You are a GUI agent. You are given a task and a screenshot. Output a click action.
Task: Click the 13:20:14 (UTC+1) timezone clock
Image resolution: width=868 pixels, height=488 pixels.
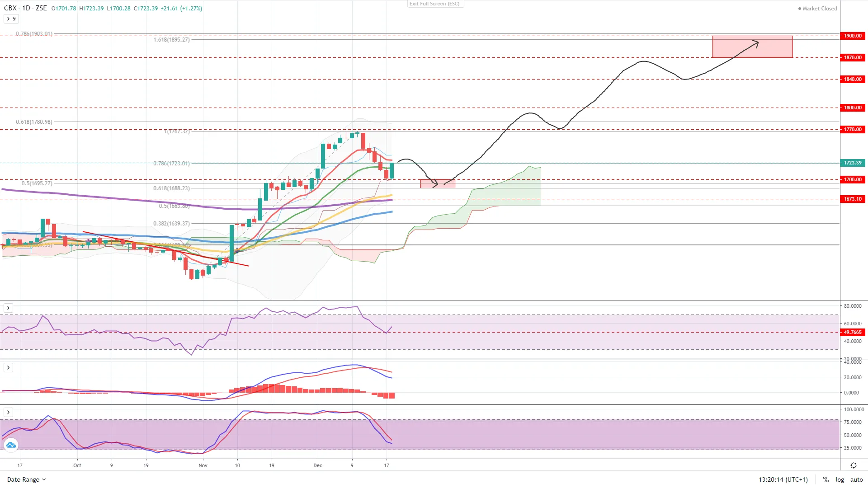pyautogui.click(x=783, y=479)
